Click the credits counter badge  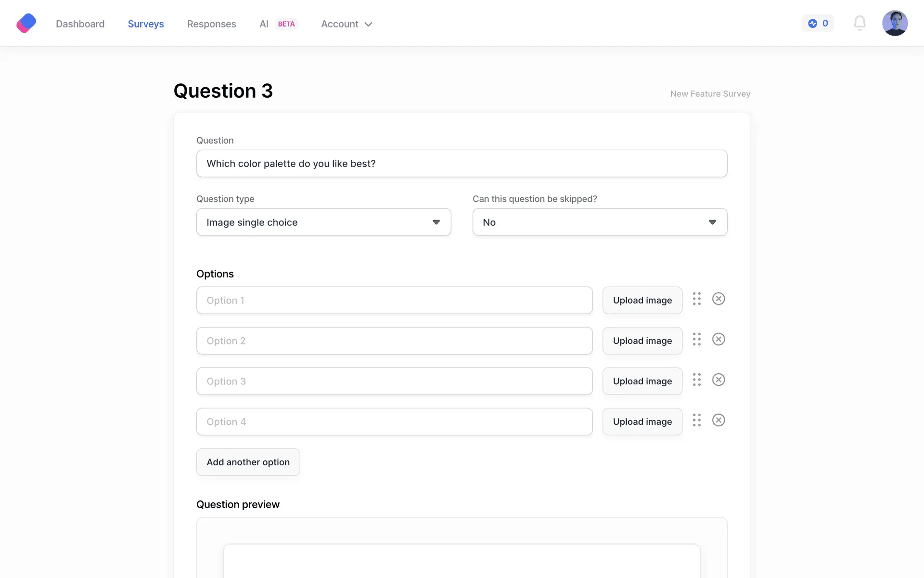(818, 23)
